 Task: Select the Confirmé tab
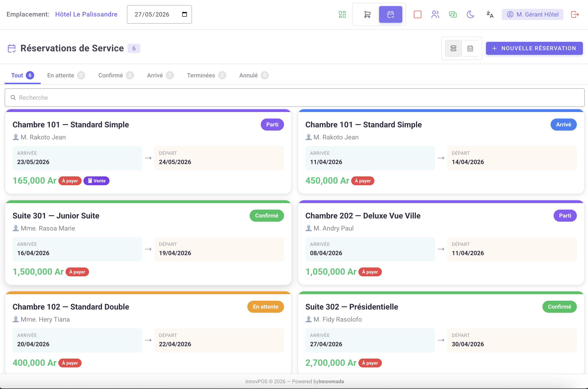(x=116, y=75)
